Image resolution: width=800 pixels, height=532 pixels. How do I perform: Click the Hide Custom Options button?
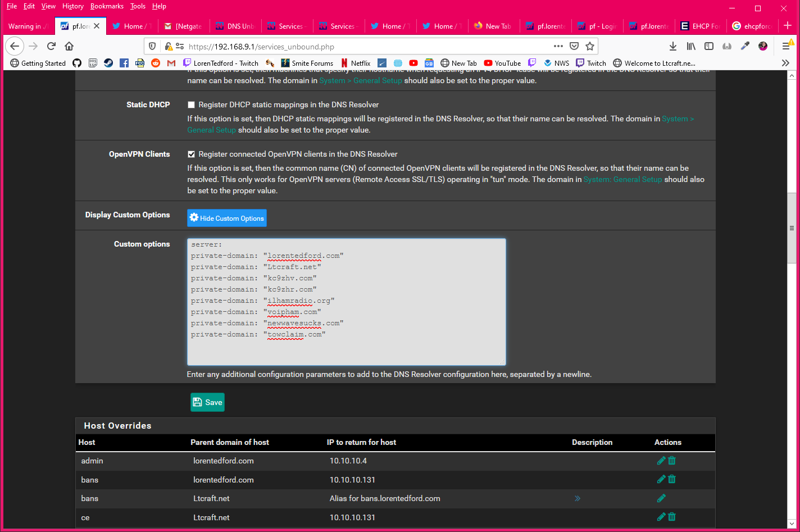click(227, 218)
